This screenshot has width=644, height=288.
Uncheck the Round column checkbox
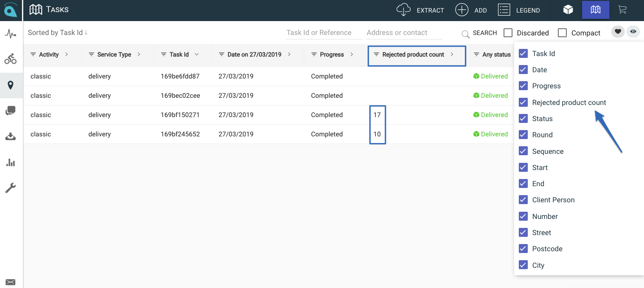click(x=523, y=135)
